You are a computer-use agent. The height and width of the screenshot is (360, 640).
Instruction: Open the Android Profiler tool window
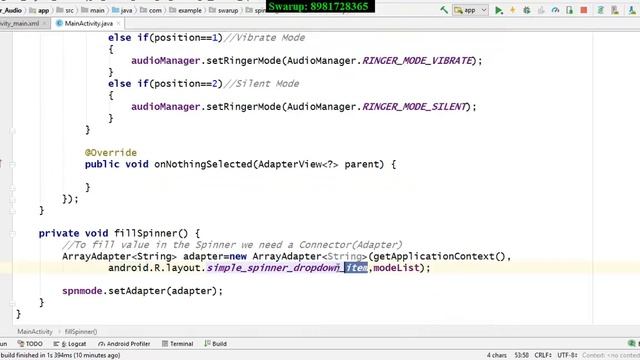point(124,344)
